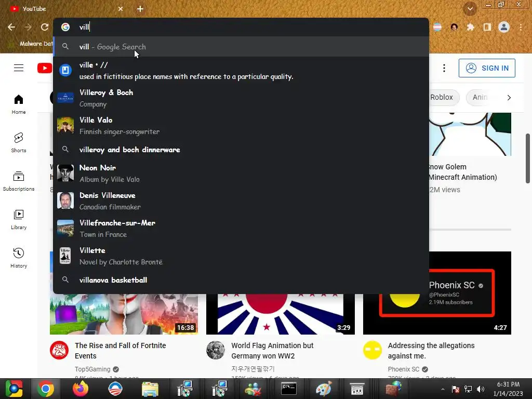The width and height of the screenshot is (532, 399).
Task: Choose the Villeroy & Boch company suggestion
Action: point(241,98)
